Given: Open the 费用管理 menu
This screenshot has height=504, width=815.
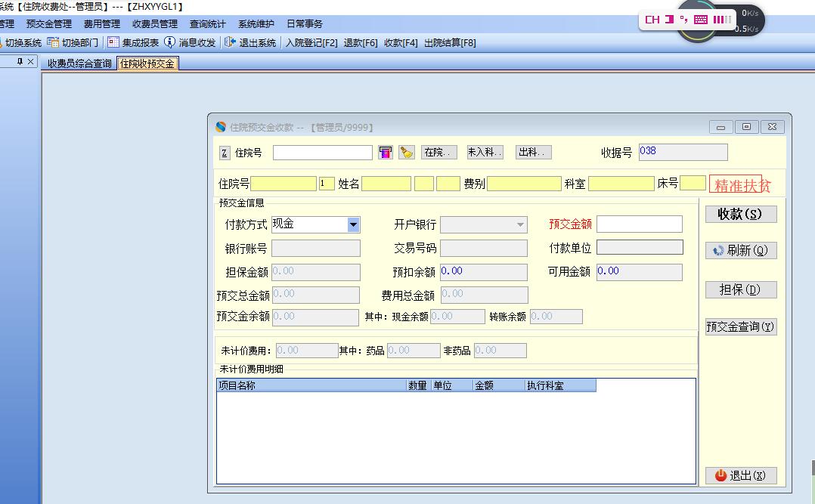Looking at the screenshot, I should (102, 24).
